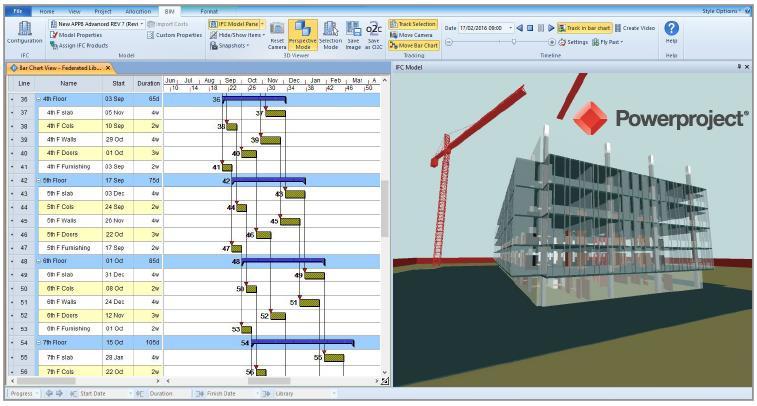Activate Selection Mode
The image size is (757, 406).
331,35
